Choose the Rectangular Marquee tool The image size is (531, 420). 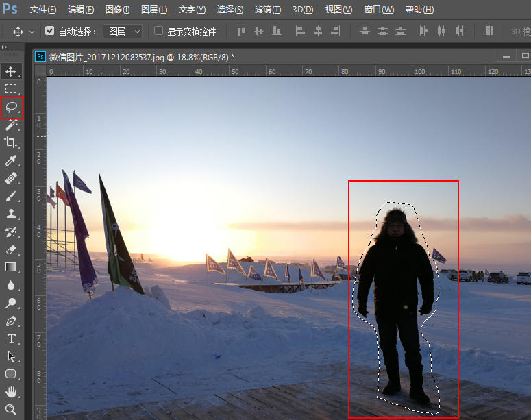coord(12,89)
